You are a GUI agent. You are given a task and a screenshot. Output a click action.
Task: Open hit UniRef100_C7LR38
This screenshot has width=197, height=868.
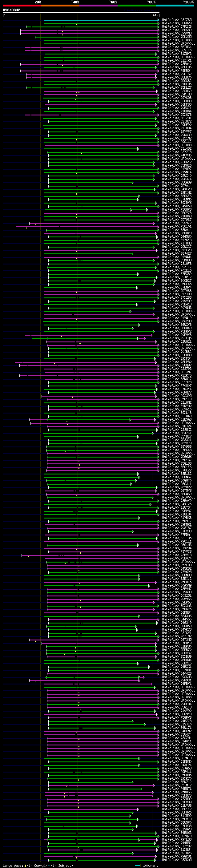point(177,826)
